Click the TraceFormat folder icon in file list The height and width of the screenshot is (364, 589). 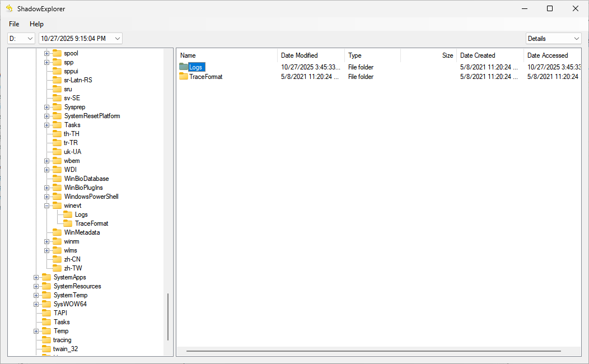point(184,77)
